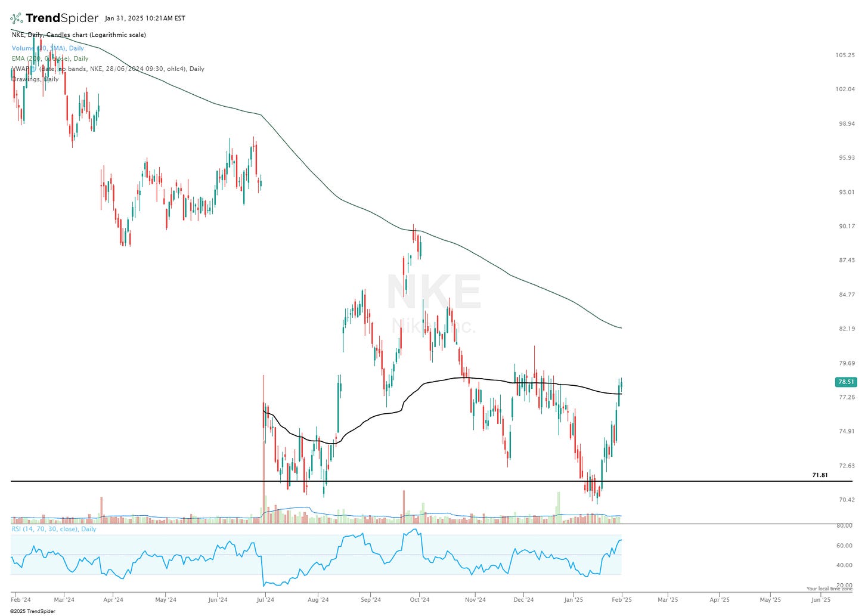Select the 'RSI (14, 70, 30, close), Daily' label
The height and width of the screenshot is (616, 868).
54,529
